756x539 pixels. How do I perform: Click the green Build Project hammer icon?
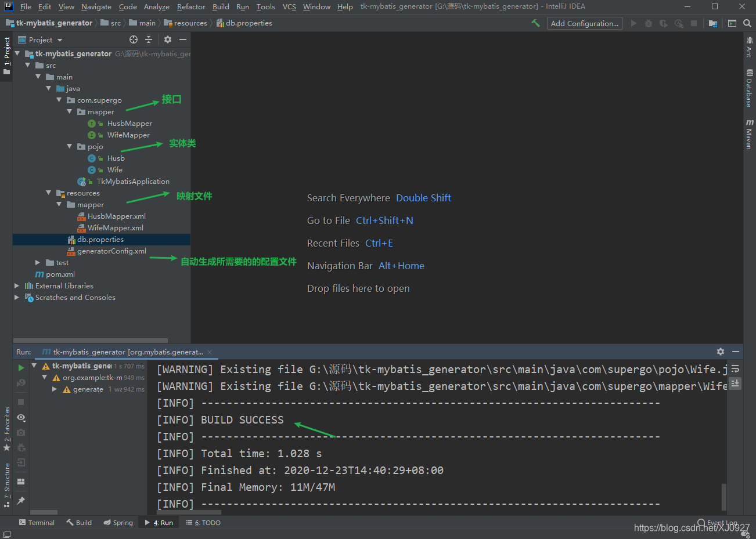[x=535, y=23]
